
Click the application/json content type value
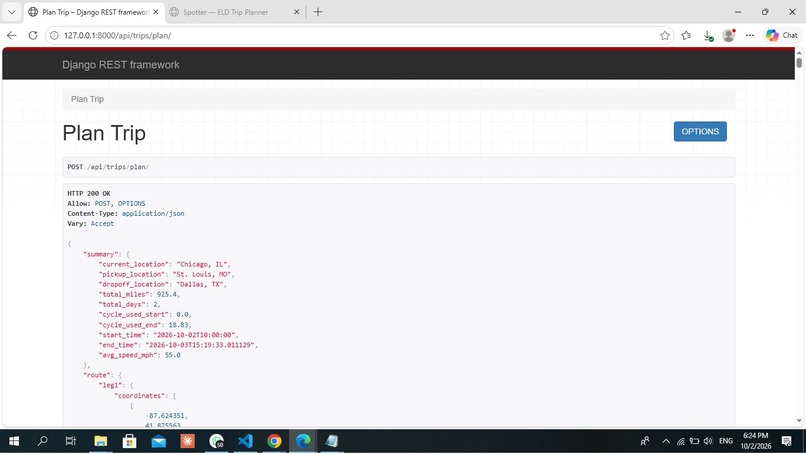[153, 213]
